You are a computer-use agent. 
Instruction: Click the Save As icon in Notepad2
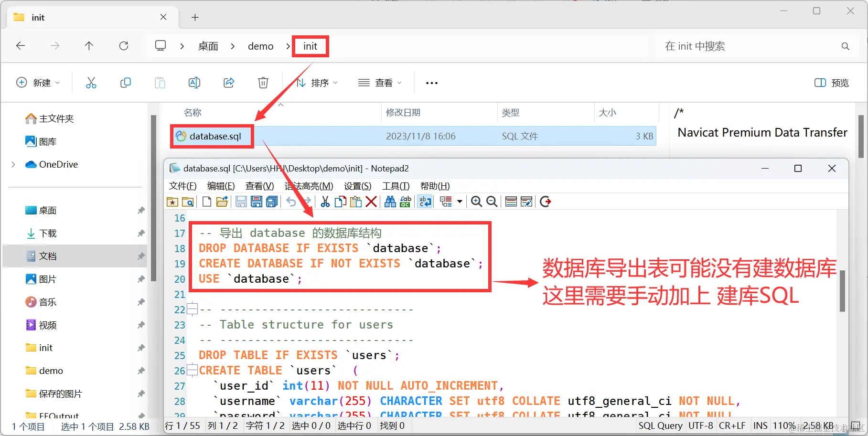(257, 202)
